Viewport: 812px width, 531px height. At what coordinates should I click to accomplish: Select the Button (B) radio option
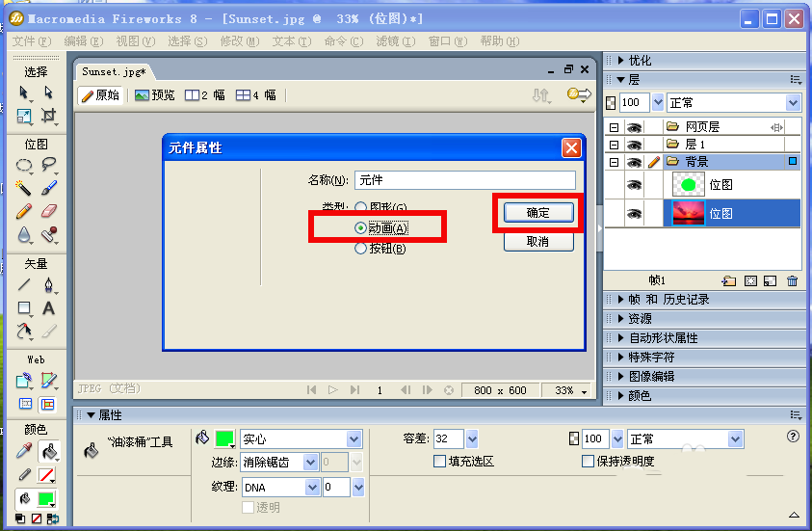point(360,249)
